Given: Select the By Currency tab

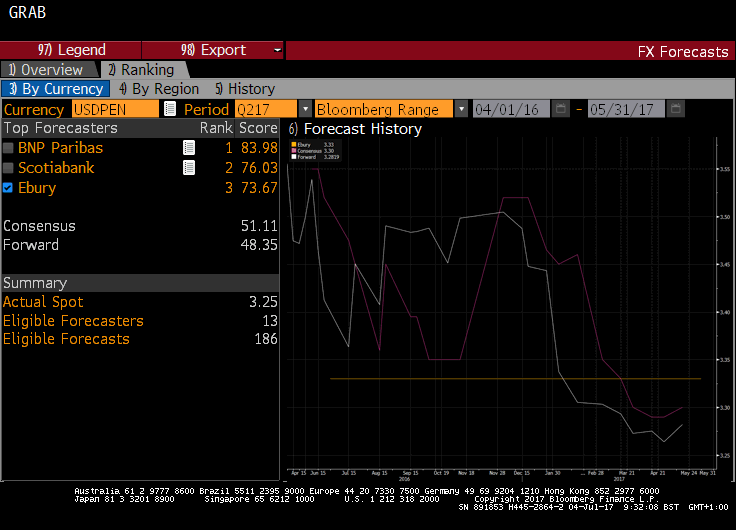Looking at the screenshot, I should tap(56, 89).
